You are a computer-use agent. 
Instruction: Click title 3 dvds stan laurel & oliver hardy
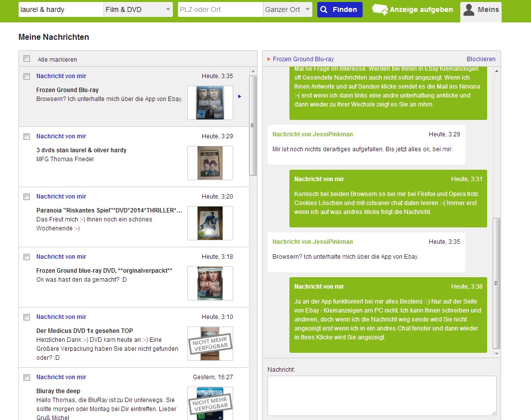click(x=81, y=150)
